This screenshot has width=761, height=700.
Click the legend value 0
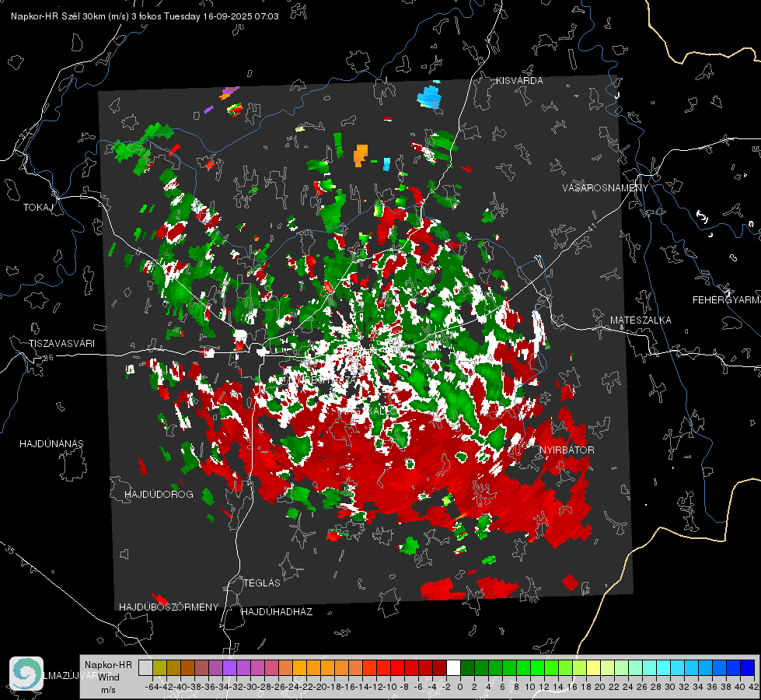pyautogui.click(x=460, y=687)
